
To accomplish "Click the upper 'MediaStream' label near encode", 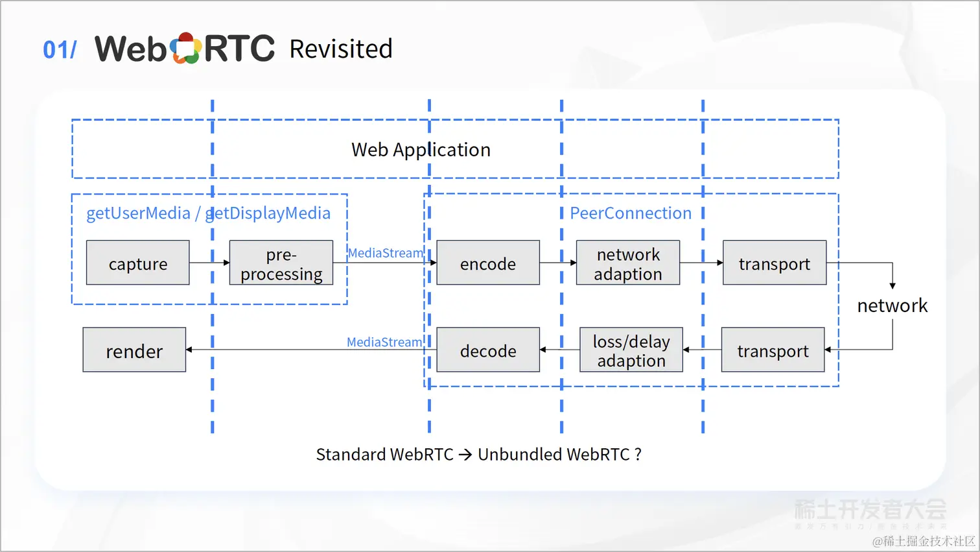I will [x=386, y=253].
